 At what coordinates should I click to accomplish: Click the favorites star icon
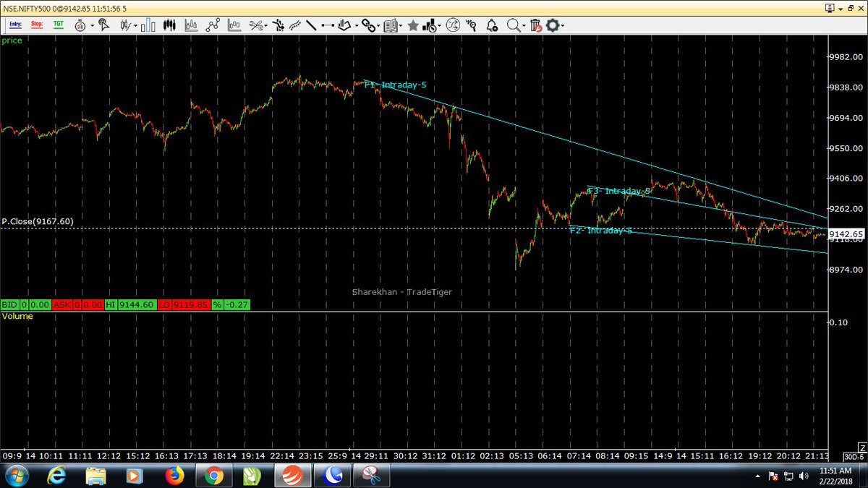(414, 25)
